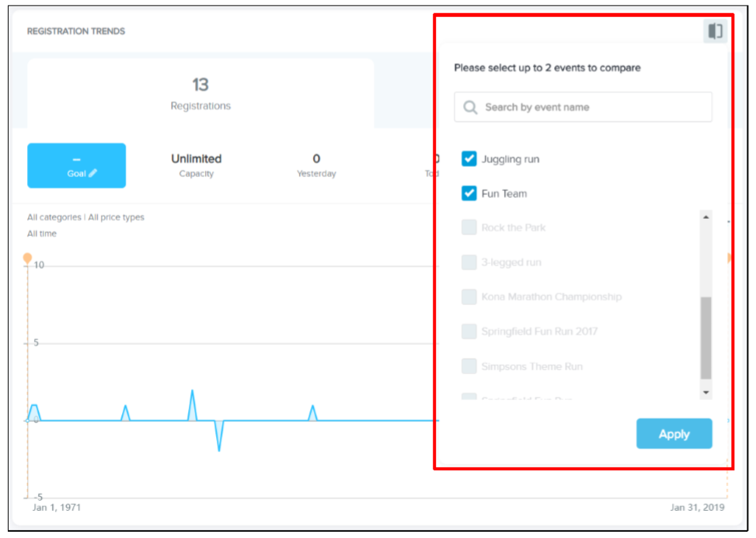The image size is (756, 538).
Task: Select the 13 Registrations tab
Action: (x=200, y=93)
